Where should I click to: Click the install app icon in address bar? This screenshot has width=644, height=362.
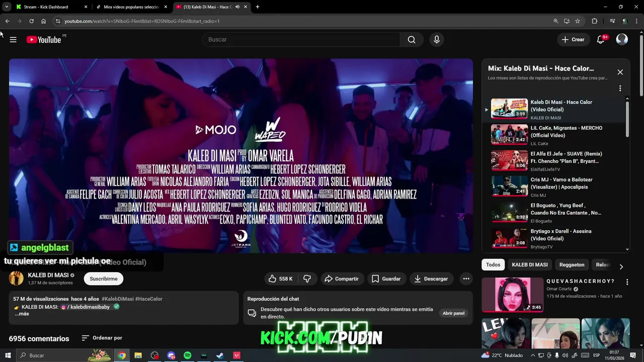click(x=567, y=21)
